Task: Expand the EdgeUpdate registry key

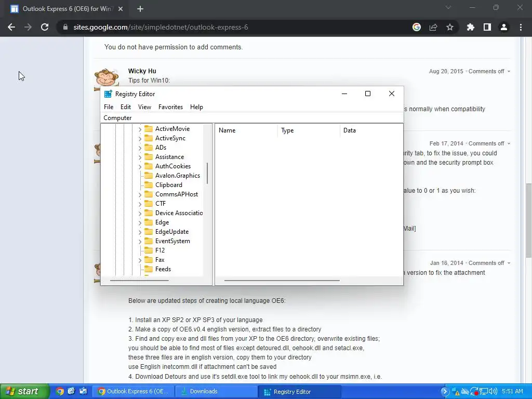Action: (140, 232)
